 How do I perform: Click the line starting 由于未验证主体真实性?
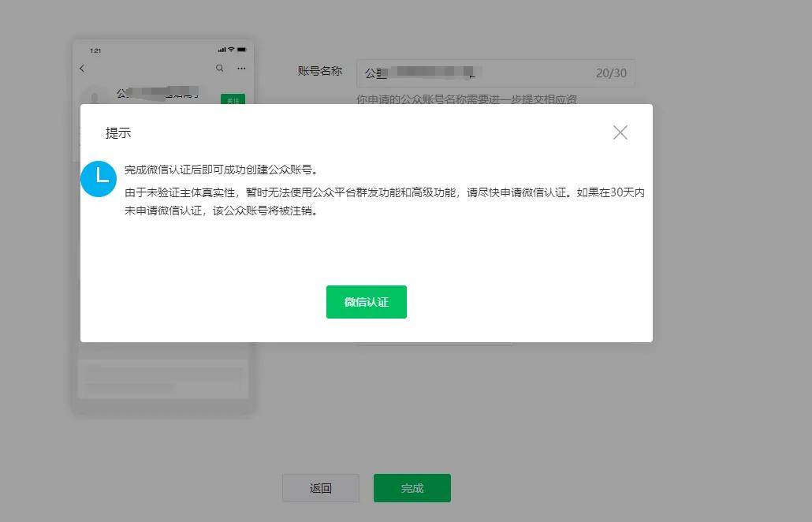click(385, 192)
